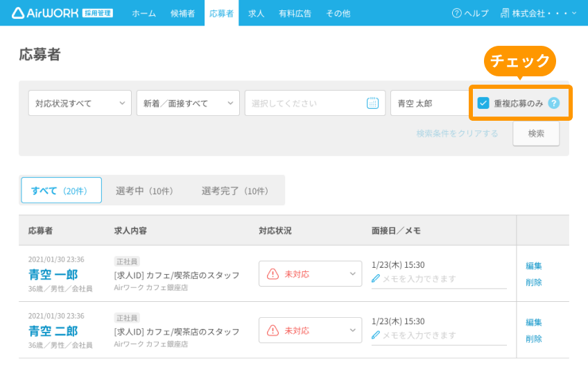The image size is (588, 381).
Task: Change the 未対応 status for 青空 一郎
Action: coord(310,273)
